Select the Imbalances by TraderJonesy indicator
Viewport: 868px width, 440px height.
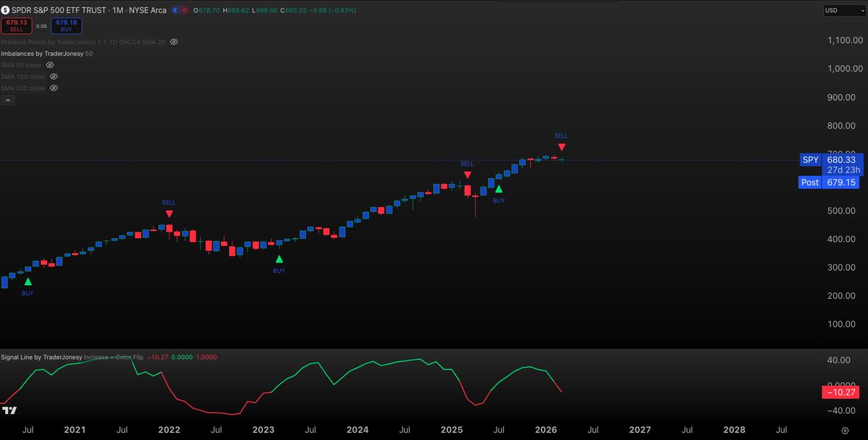coord(43,54)
